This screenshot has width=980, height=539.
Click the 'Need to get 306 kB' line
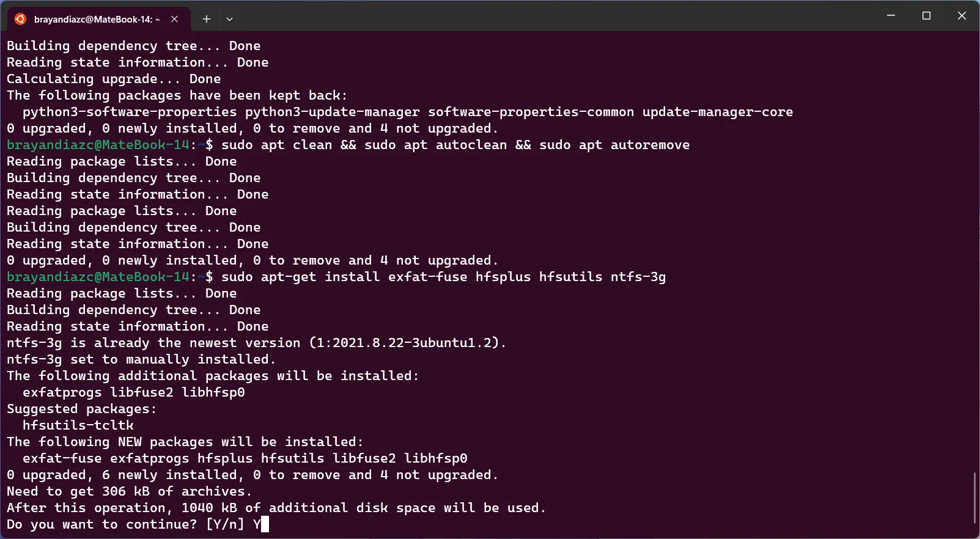tap(129, 491)
